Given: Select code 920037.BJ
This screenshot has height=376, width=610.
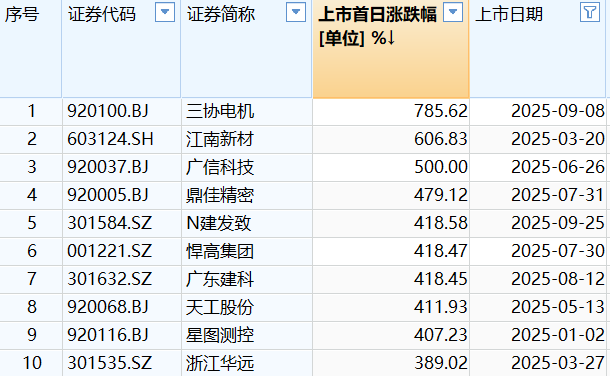Looking at the screenshot, I should tap(108, 167).
